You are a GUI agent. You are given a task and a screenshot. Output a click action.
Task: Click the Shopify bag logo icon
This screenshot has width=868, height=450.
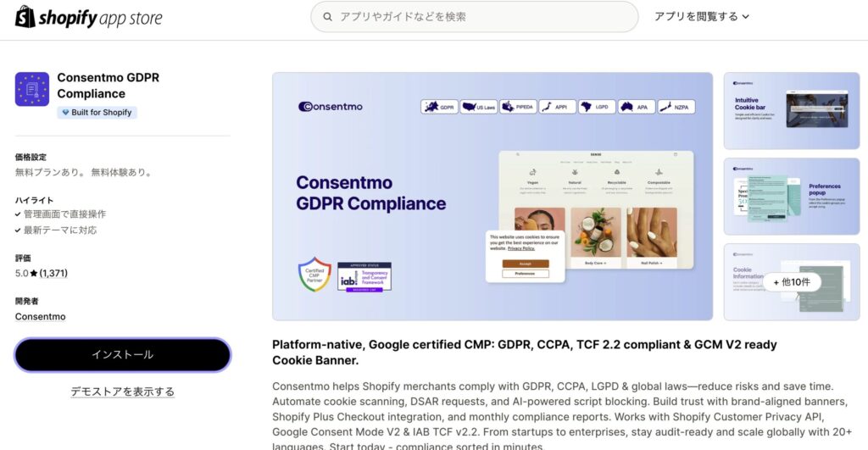25,17
